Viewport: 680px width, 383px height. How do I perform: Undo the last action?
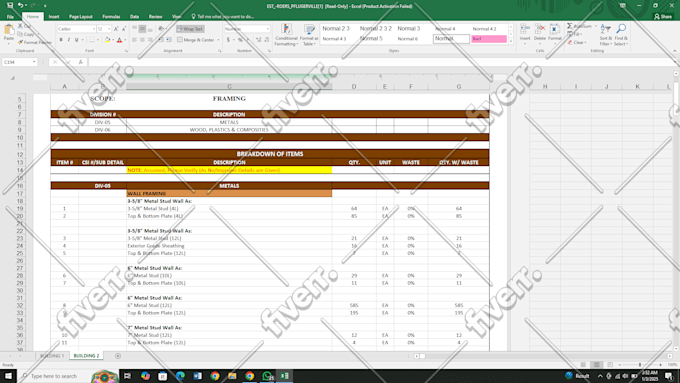tap(20, 5)
